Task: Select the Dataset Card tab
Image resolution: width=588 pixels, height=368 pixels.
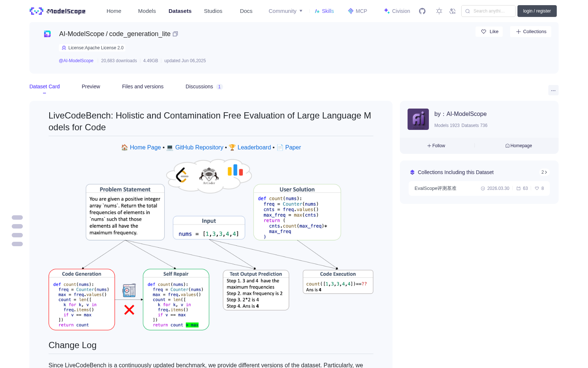Action: click(x=44, y=86)
